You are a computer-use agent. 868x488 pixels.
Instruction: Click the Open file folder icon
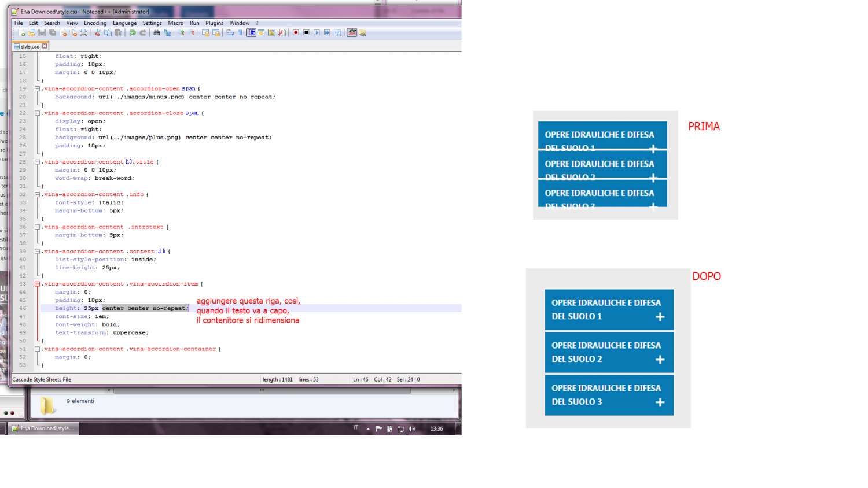32,33
